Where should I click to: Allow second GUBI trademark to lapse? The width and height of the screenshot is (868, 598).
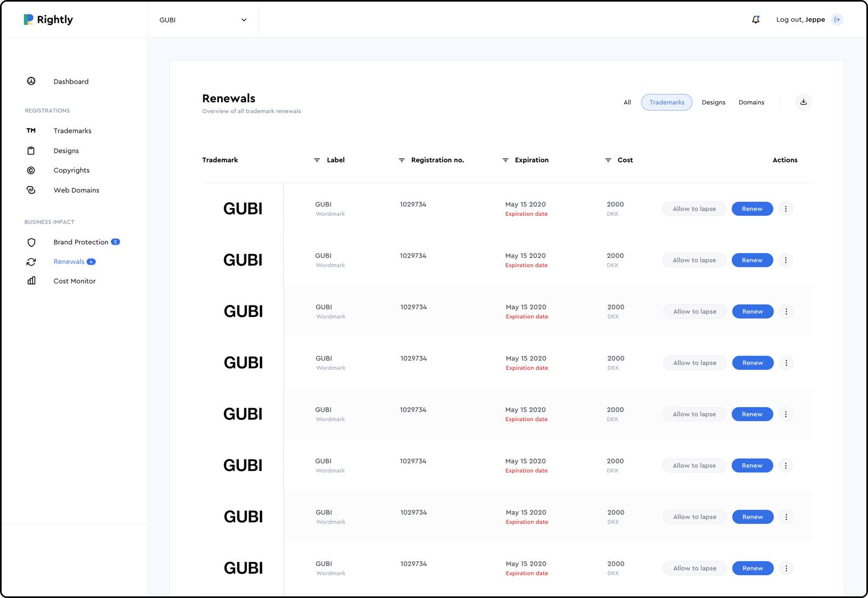pyautogui.click(x=695, y=260)
